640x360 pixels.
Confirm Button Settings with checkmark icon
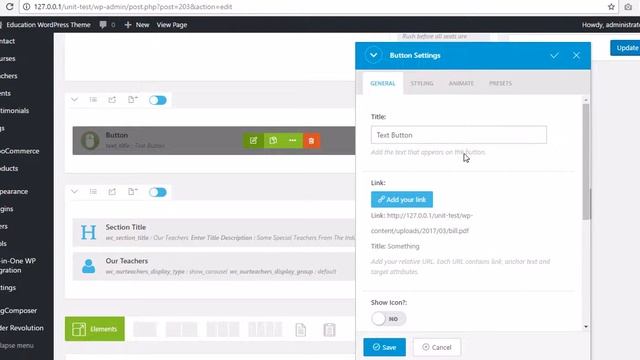(554, 56)
